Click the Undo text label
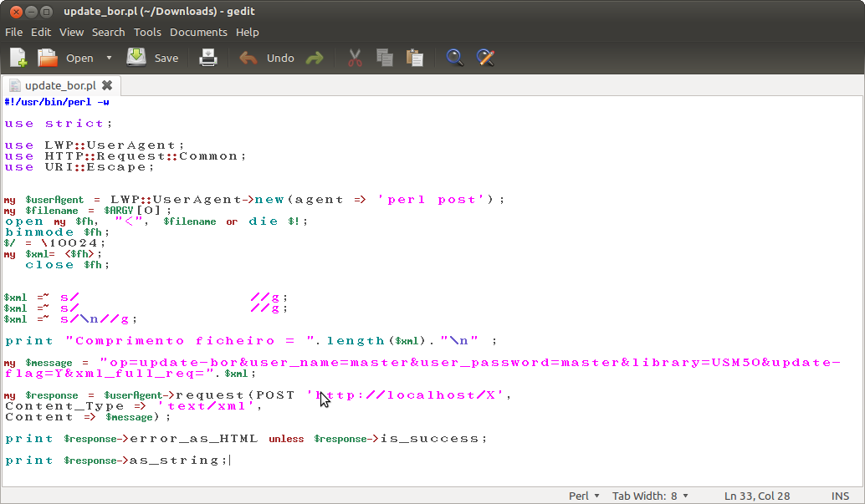This screenshot has height=504, width=865. 280,58
